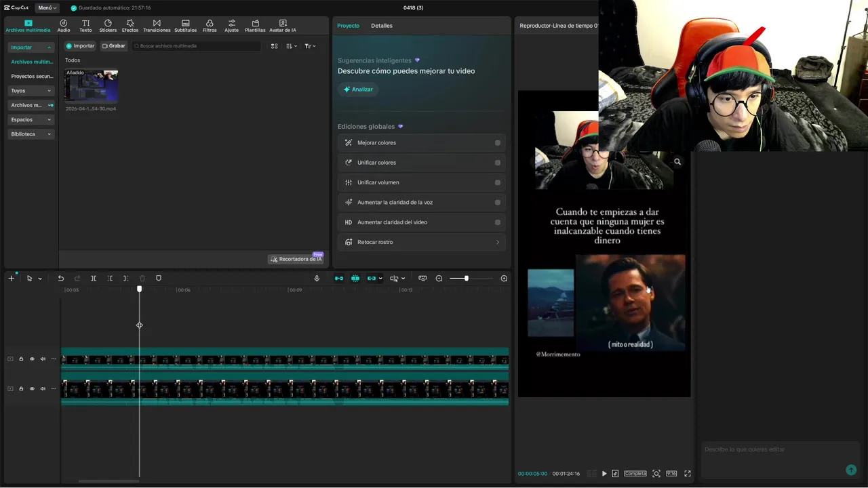This screenshot has height=488, width=868.
Task: Click the Analizar button
Action: coord(358,89)
